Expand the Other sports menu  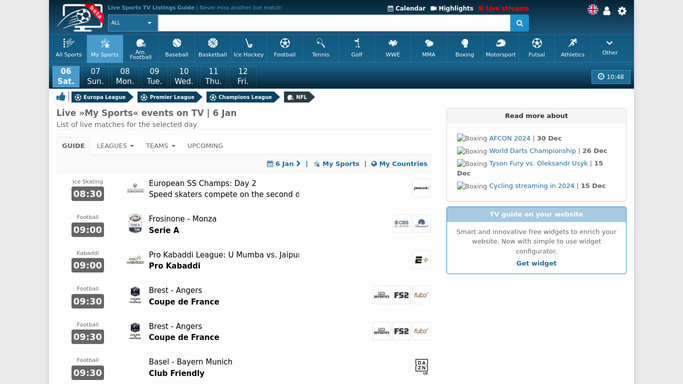click(x=609, y=48)
